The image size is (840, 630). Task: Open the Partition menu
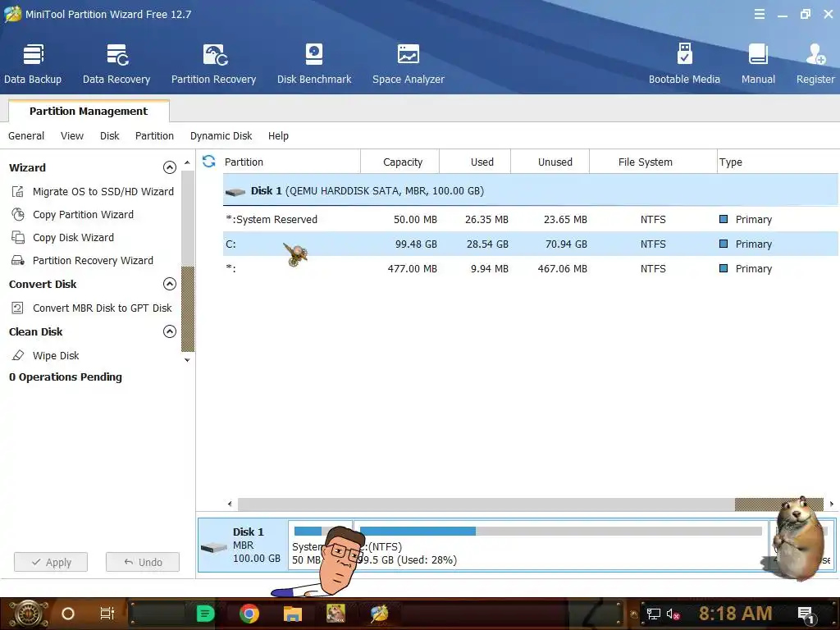click(154, 135)
